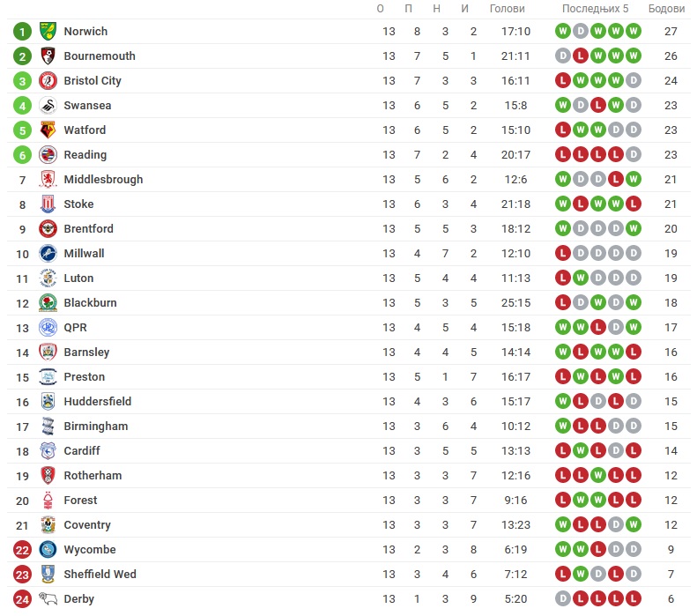The width and height of the screenshot is (697, 616).
Task: Open the Sheffield Wed team page
Action: coord(100,575)
